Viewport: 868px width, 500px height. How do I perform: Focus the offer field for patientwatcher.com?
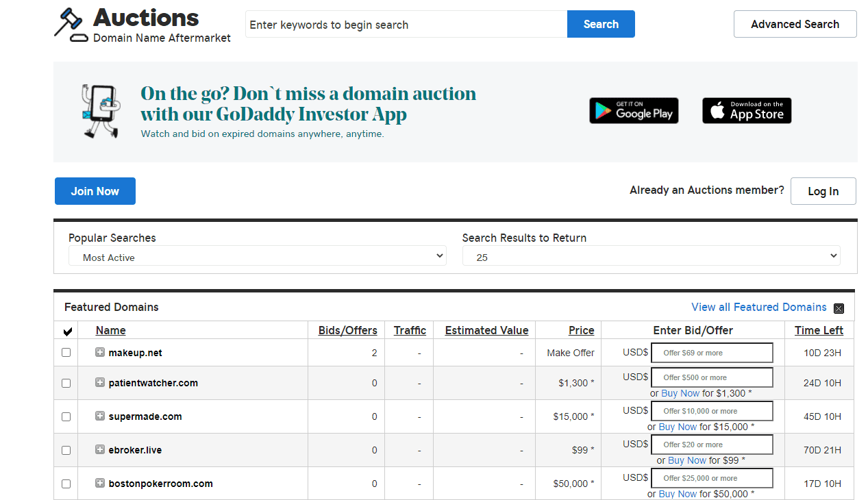point(712,377)
